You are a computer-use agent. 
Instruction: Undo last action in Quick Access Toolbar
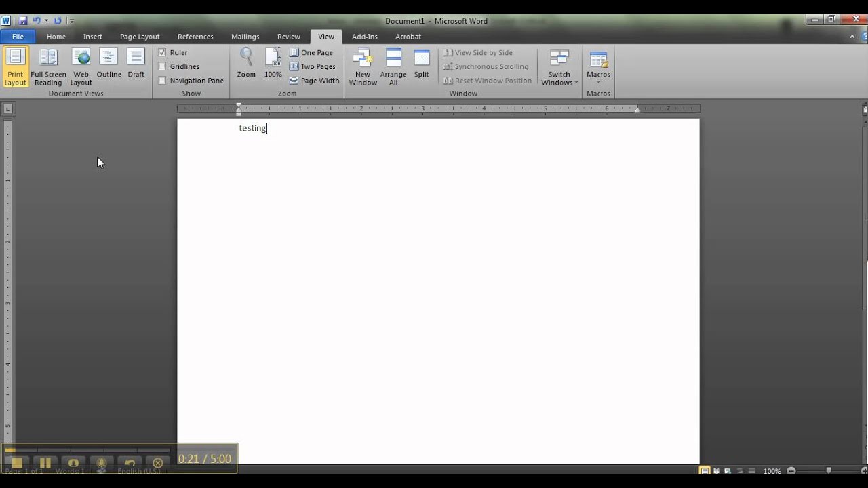pos(37,21)
